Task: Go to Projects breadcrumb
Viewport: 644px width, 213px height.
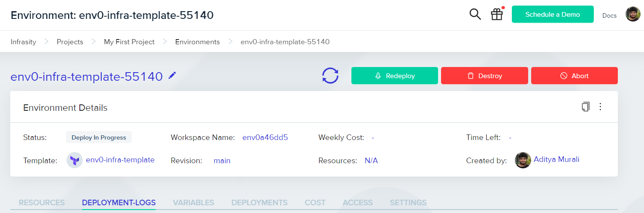Action: click(70, 42)
